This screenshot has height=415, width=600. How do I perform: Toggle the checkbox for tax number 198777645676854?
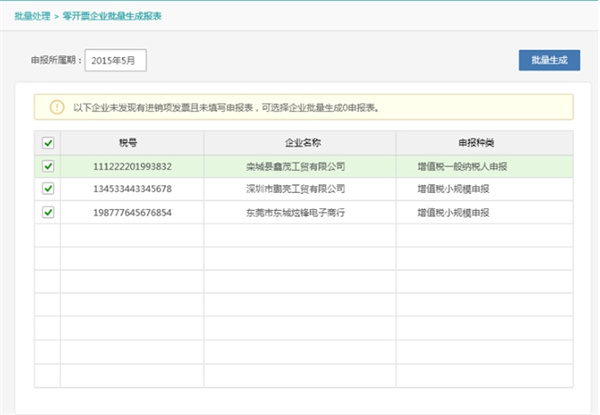[x=48, y=212]
